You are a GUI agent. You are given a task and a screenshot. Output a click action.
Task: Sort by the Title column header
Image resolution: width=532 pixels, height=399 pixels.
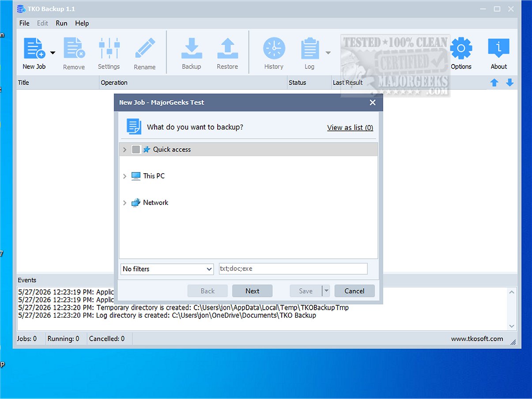pos(58,83)
